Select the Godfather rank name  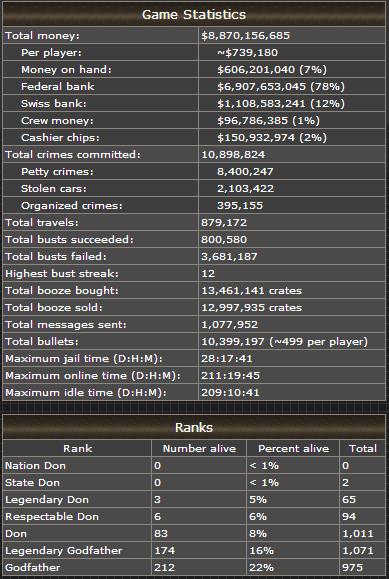[x=33, y=568]
